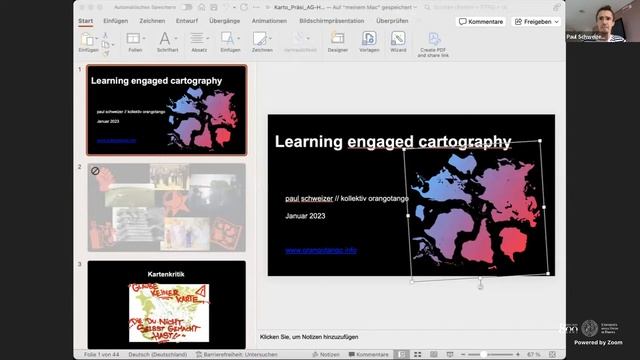Switch to slide sorter grid view
Viewport: 640px width, 360px height.
(x=418, y=355)
